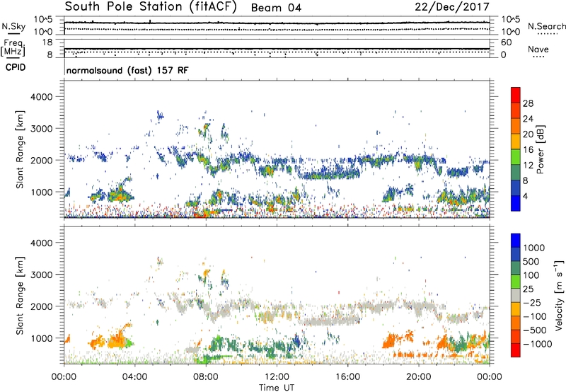
Task: Click the yellow 16-20 dB Power swatch
Action: coord(516,142)
